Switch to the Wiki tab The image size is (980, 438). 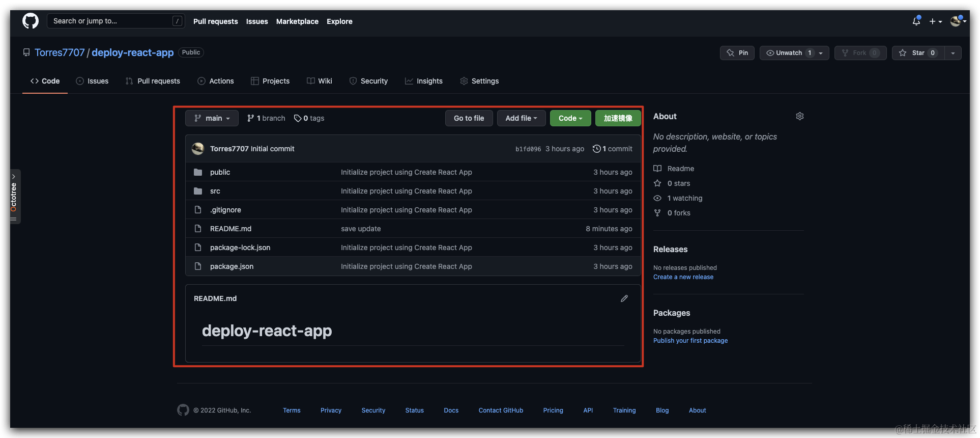coord(320,81)
